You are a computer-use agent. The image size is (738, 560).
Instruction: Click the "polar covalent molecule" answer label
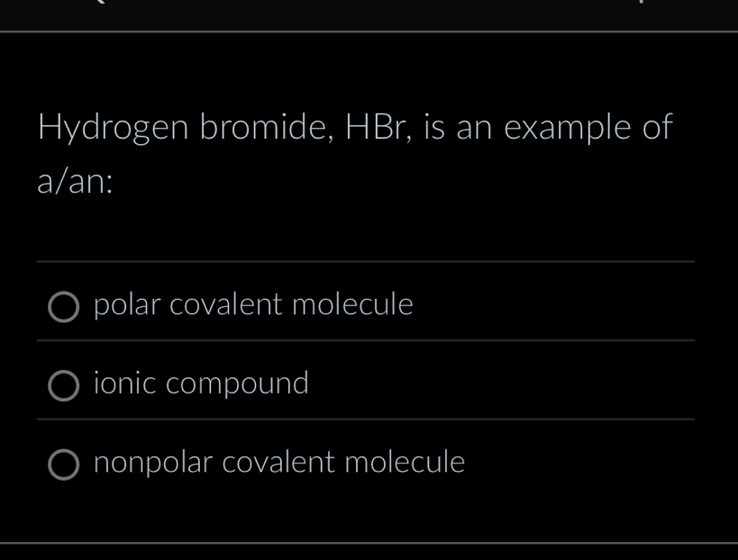pyautogui.click(x=253, y=305)
